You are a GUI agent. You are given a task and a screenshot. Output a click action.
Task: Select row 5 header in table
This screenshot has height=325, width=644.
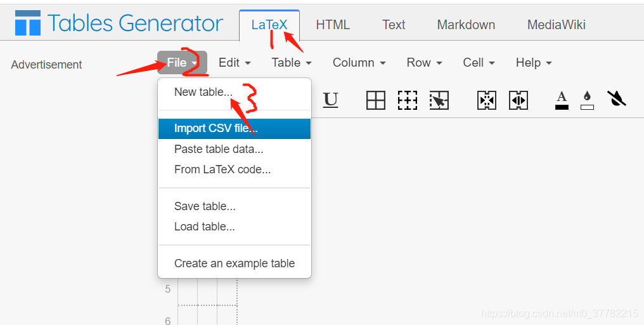pyautogui.click(x=167, y=289)
